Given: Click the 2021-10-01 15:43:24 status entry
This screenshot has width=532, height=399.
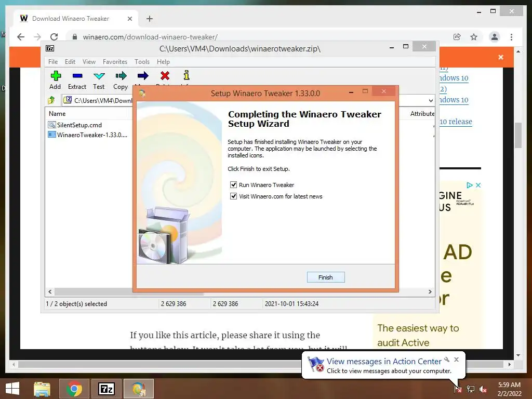Looking at the screenshot, I should (x=292, y=303).
